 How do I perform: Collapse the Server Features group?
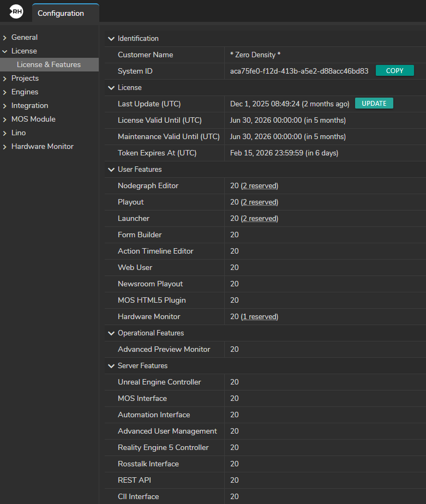[111, 366]
